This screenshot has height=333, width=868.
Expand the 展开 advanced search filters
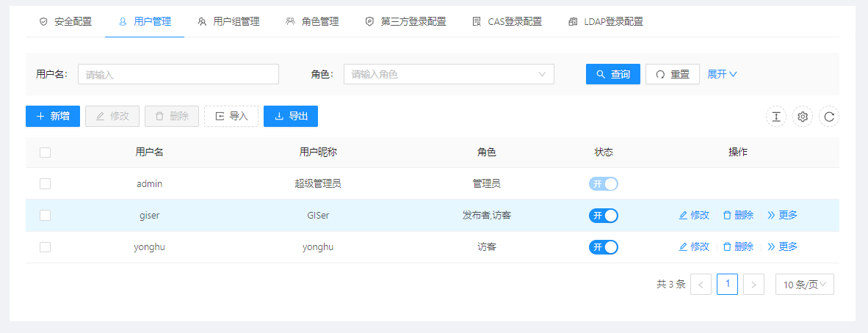(x=722, y=74)
